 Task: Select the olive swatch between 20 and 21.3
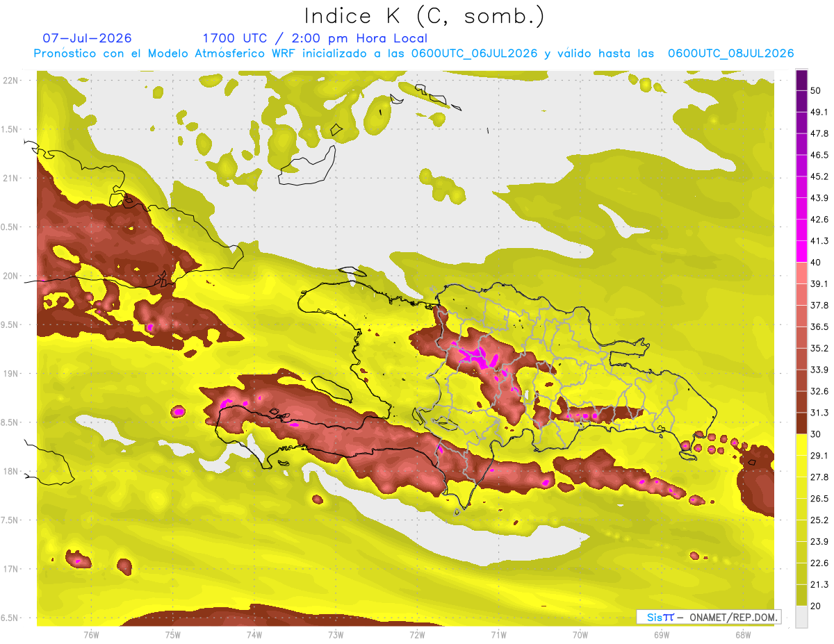801,595
